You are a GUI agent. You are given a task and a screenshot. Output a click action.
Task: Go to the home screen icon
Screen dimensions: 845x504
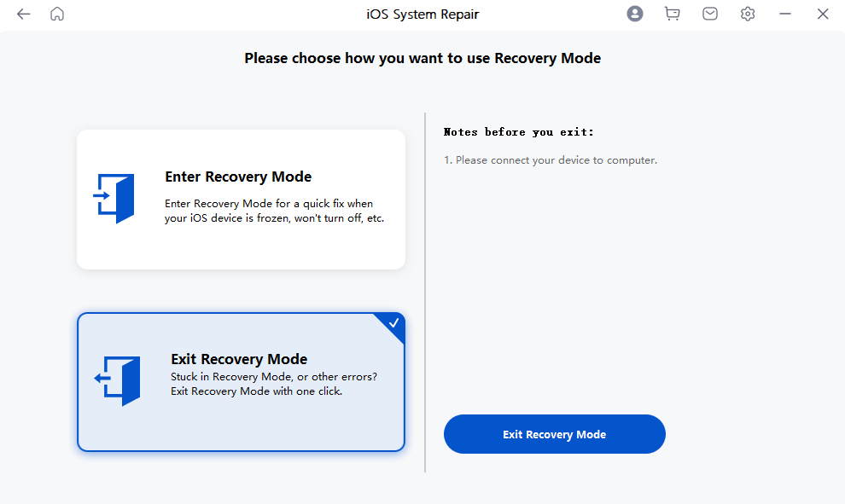pos(57,14)
